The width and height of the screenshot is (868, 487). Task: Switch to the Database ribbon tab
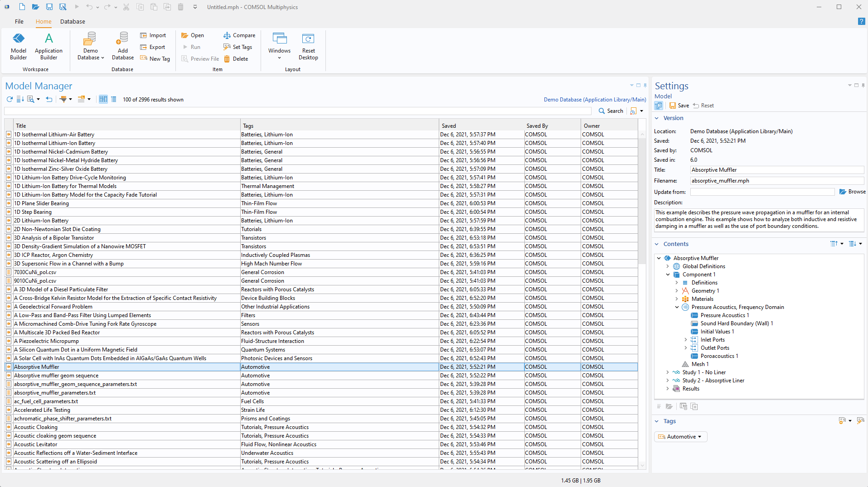pyautogui.click(x=73, y=21)
